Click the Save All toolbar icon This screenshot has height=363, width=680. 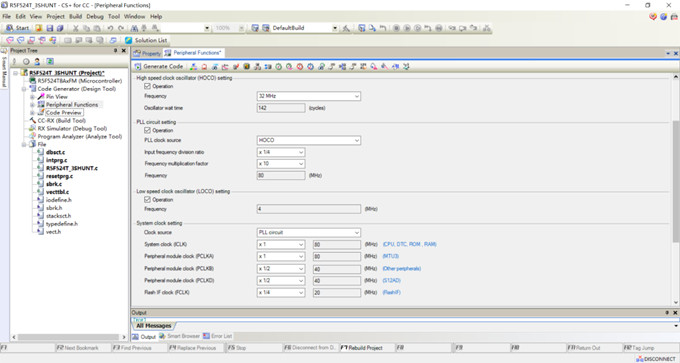(60, 28)
